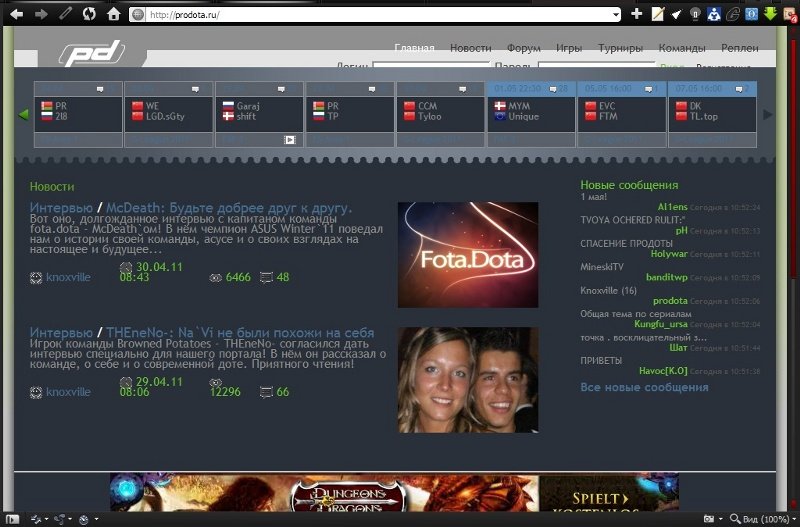Image resolution: width=800 pixels, height=527 pixels.
Task: Go to the Форум section
Action: [523, 48]
